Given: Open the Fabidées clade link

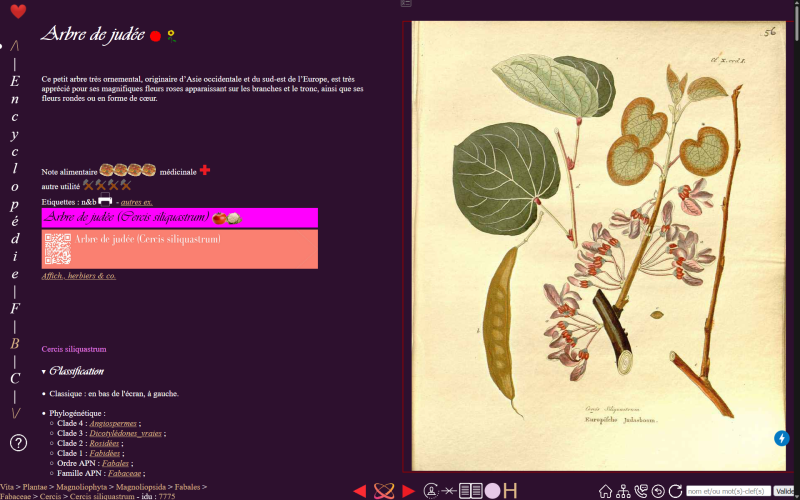Looking at the screenshot, I should click(x=105, y=454).
